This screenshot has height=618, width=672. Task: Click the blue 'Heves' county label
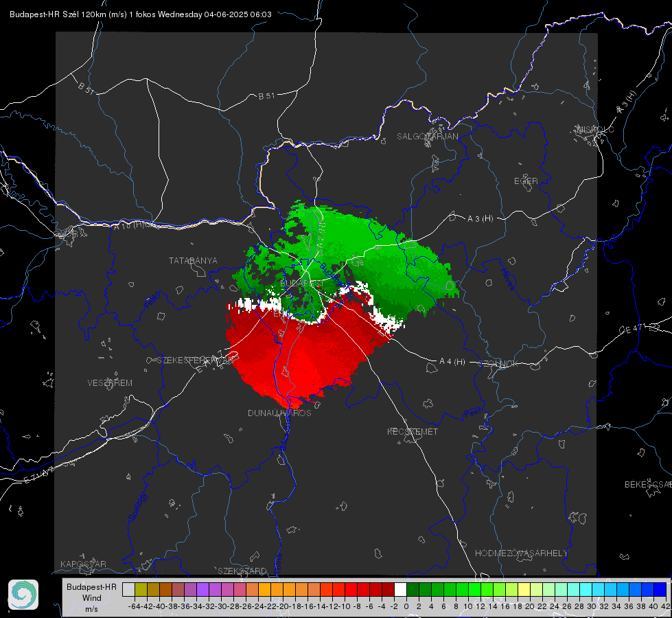pyautogui.click(x=507, y=279)
